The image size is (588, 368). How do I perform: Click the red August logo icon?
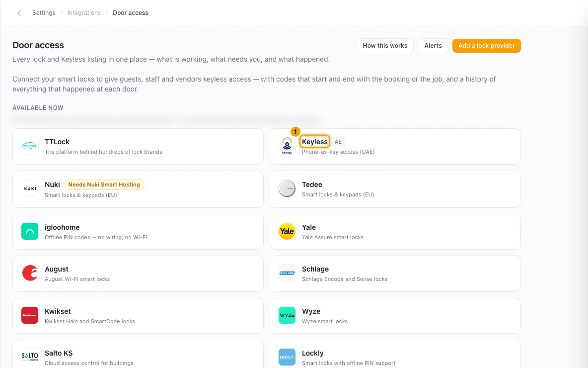[x=30, y=273]
